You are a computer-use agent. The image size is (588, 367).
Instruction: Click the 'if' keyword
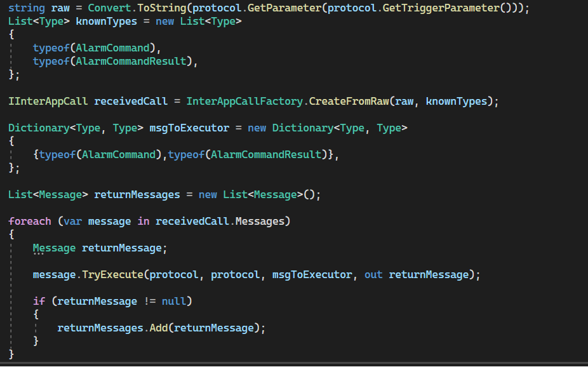coord(39,301)
